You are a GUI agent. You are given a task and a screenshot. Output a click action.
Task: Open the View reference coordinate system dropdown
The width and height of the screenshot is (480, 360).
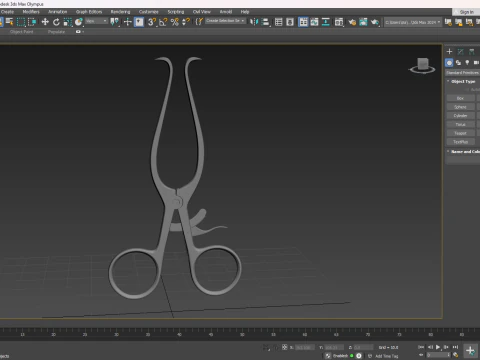click(97, 21)
